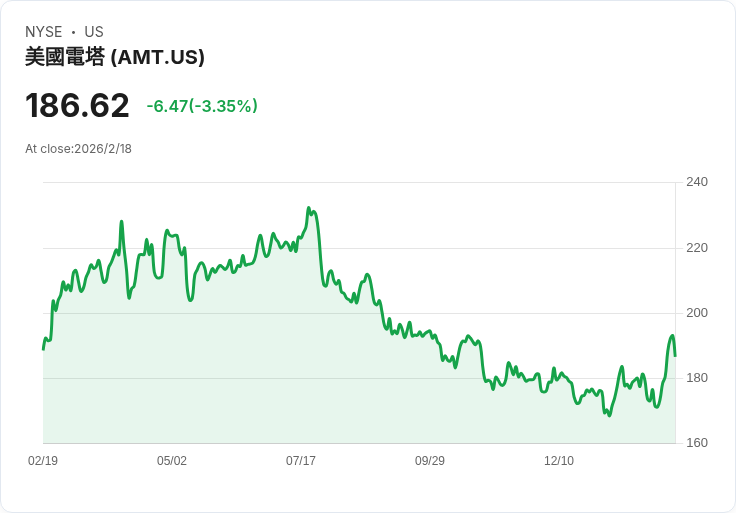
Task: Click the 240 y-axis price label
Action: tap(697, 182)
